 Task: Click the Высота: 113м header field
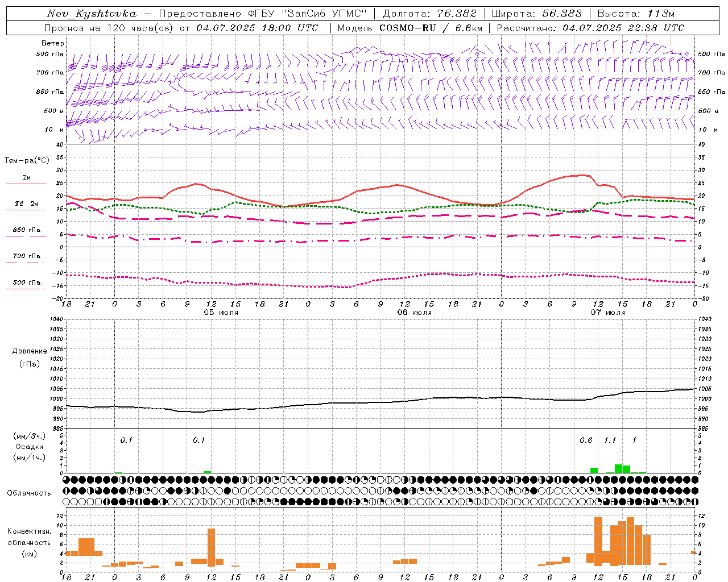[x=636, y=14]
